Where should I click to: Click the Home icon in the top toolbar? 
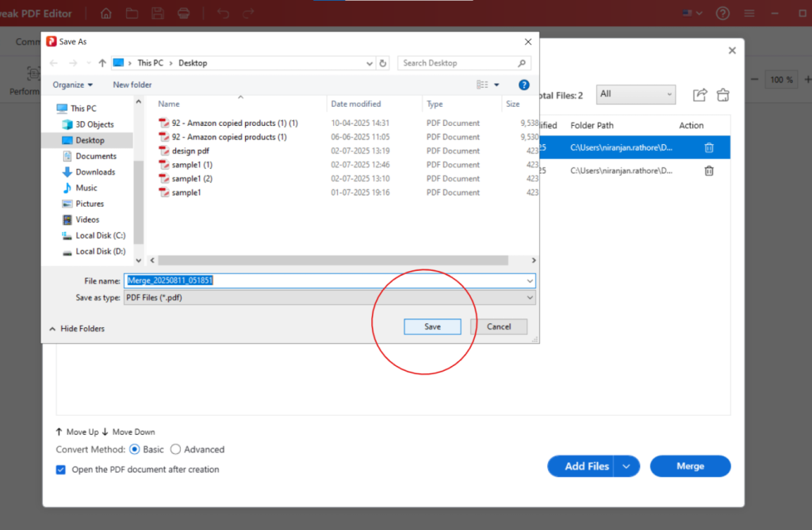pyautogui.click(x=107, y=13)
